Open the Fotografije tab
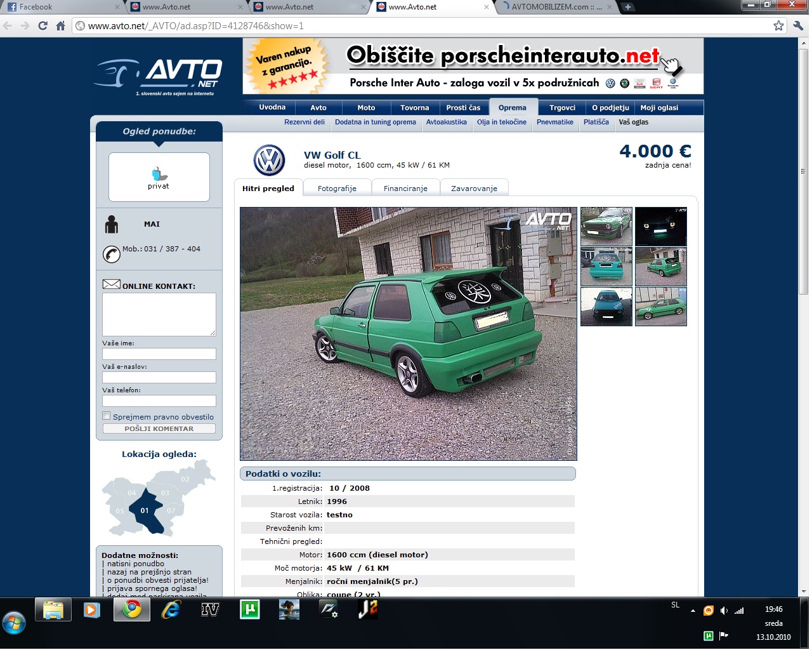 [337, 189]
